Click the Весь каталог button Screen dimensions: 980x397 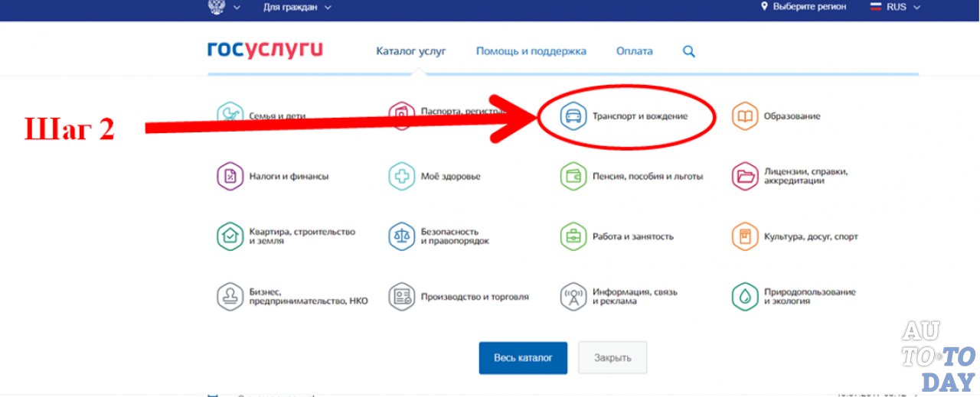pos(523,358)
